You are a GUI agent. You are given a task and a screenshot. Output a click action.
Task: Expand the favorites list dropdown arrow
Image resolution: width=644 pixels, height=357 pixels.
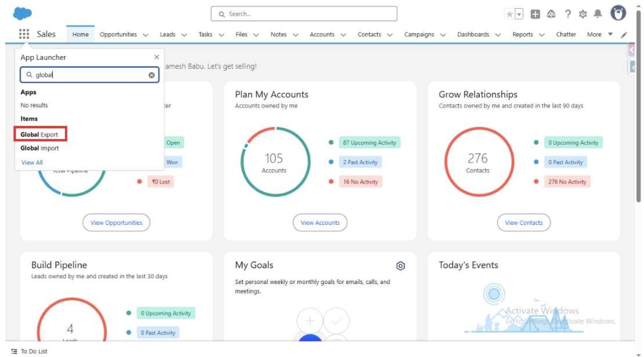pos(519,14)
